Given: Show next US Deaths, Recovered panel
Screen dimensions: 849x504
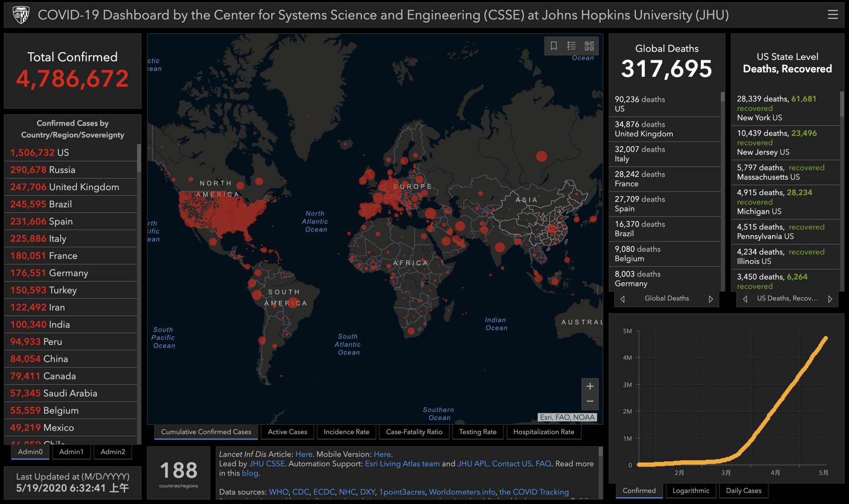Looking at the screenshot, I should click(830, 299).
